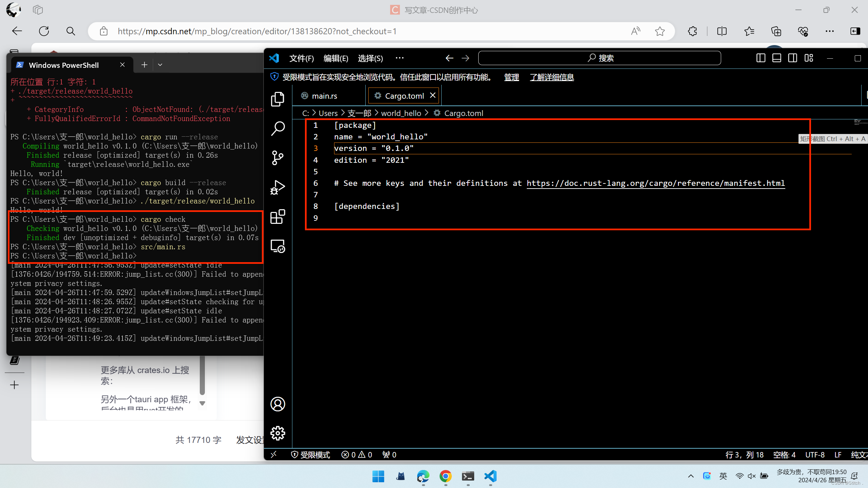Click the VS Code search command box
The height and width of the screenshot is (488, 868).
coord(599,58)
